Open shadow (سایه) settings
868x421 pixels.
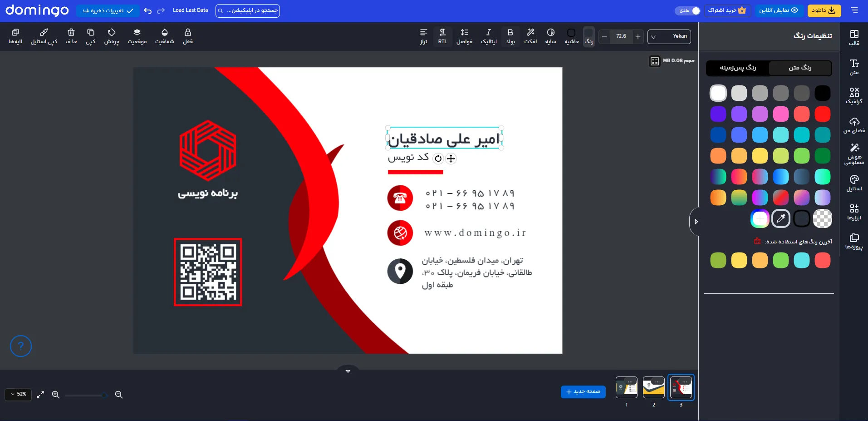tap(550, 36)
